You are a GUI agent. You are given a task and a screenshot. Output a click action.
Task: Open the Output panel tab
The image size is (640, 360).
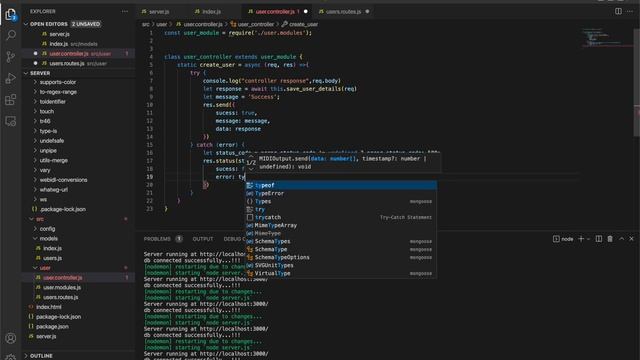click(202, 239)
